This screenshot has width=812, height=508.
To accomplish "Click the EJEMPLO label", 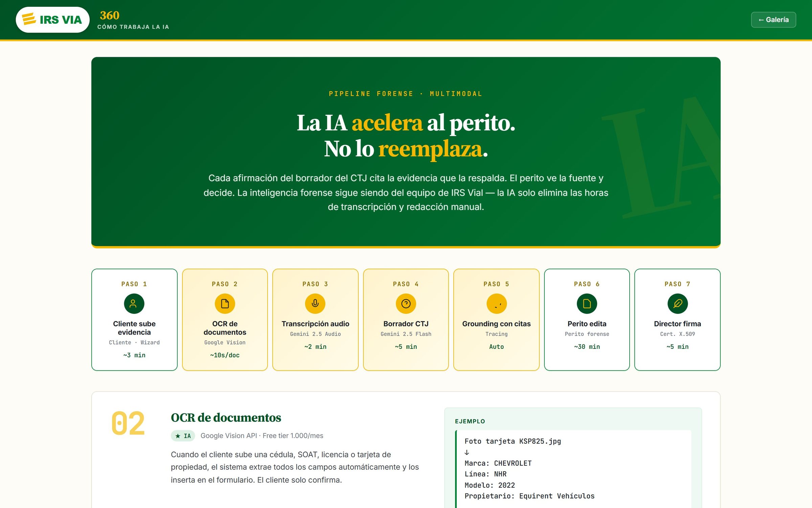I will click(470, 421).
